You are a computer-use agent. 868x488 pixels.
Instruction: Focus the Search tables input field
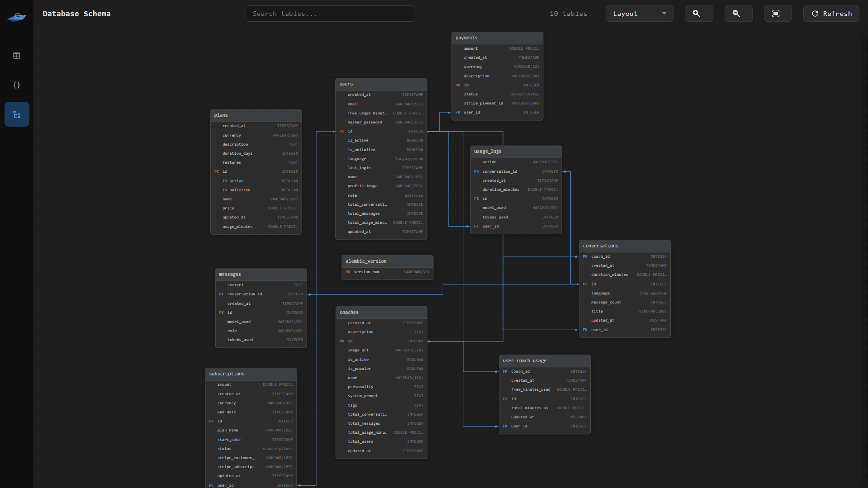[x=330, y=14]
